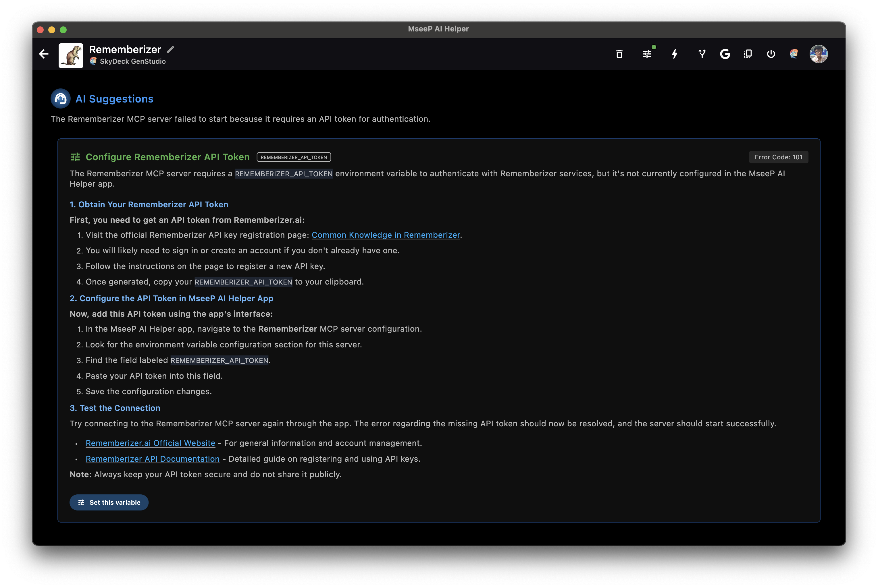Image resolution: width=878 pixels, height=588 pixels.
Task: Go back using the arrow icon
Action: [44, 54]
